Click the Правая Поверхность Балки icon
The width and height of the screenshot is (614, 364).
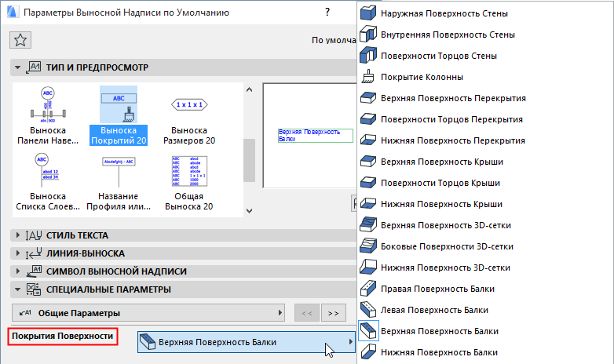tap(368, 289)
